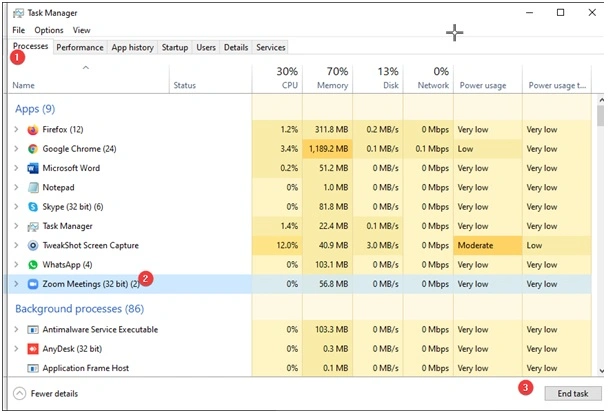Click the scrollbar down arrow
Screen dimensions: 608x413
coord(601,371)
